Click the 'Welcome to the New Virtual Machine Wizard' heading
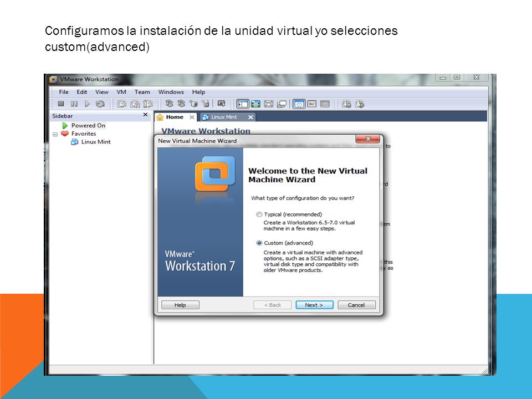 click(x=308, y=175)
